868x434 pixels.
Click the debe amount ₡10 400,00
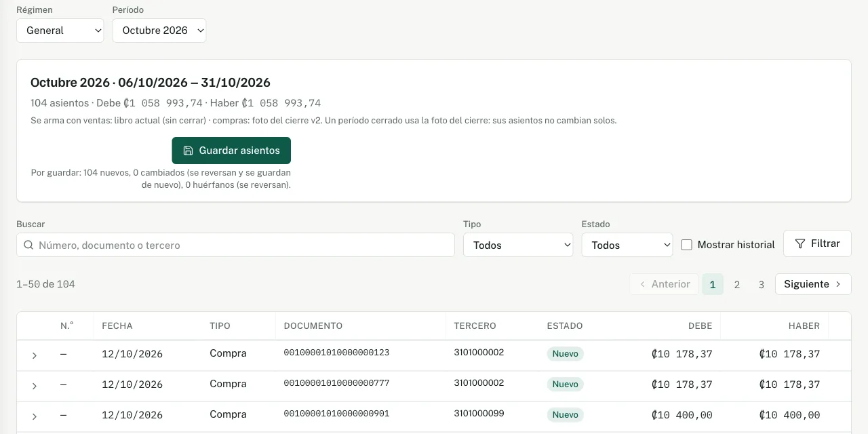[x=682, y=415]
